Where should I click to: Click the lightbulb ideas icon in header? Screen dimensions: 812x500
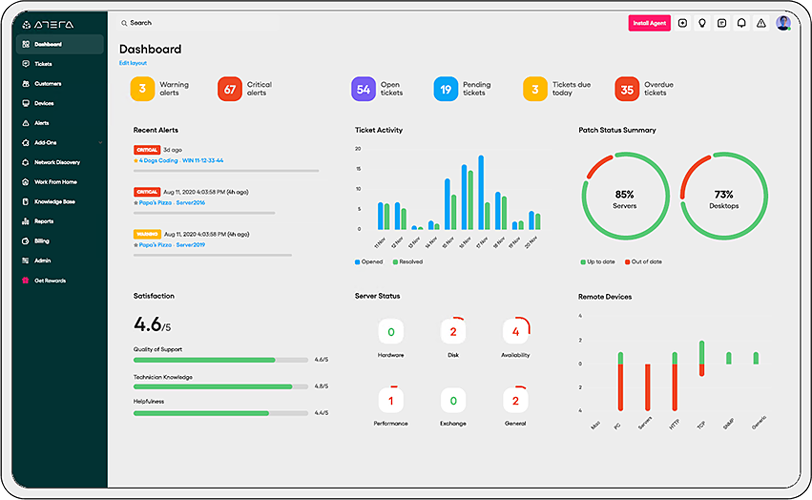(x=702, y=23)
